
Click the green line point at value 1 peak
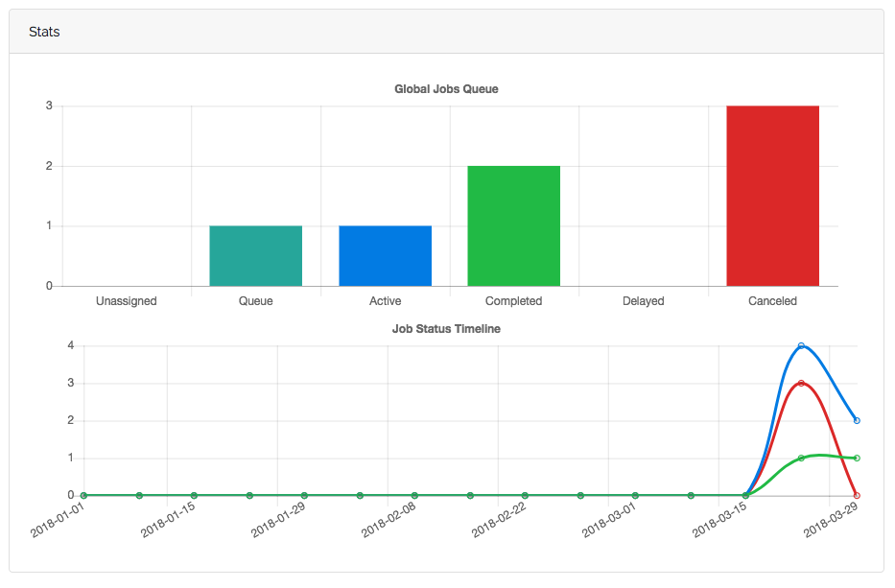801,458
